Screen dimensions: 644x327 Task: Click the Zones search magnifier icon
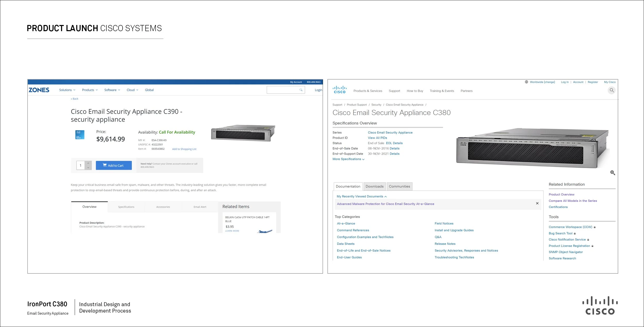click(x=301, y=90)
